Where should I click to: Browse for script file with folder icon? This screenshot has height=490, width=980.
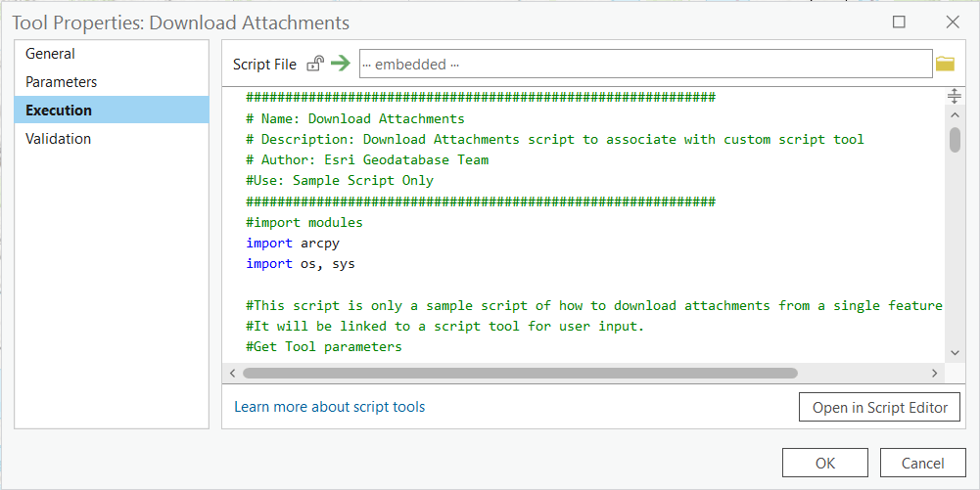point(945,64)
